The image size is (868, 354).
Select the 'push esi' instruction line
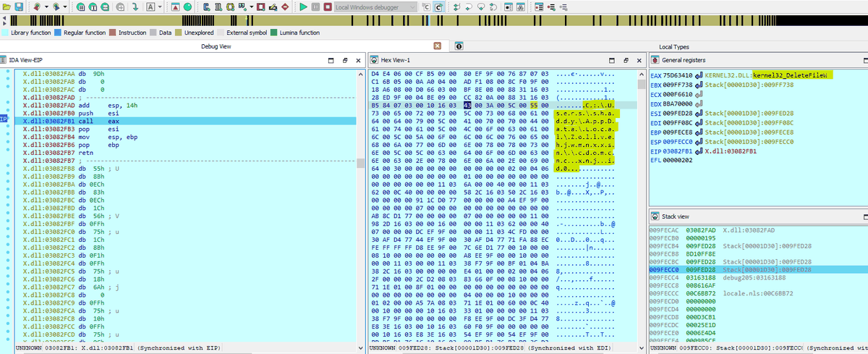point(187,113)
